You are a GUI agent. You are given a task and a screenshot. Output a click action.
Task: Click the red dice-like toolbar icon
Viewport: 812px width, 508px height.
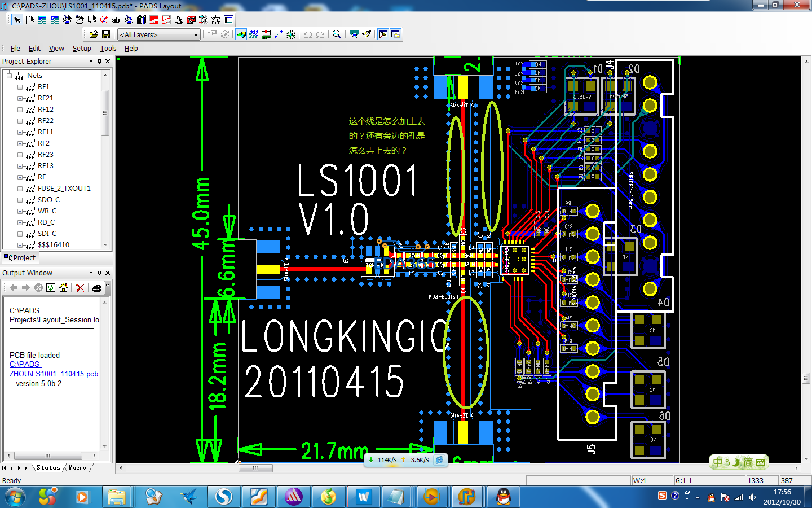click(x=191, y=20)
